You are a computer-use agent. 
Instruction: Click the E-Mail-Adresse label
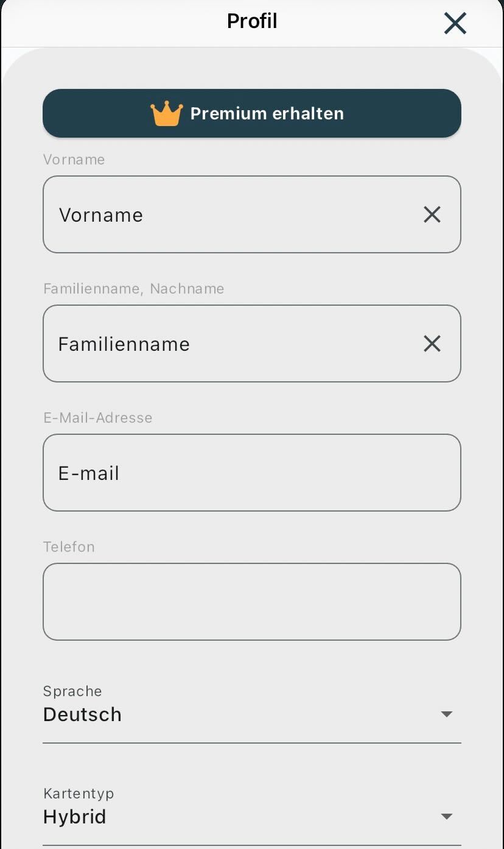pyautogui.click(x=98, y=418)
